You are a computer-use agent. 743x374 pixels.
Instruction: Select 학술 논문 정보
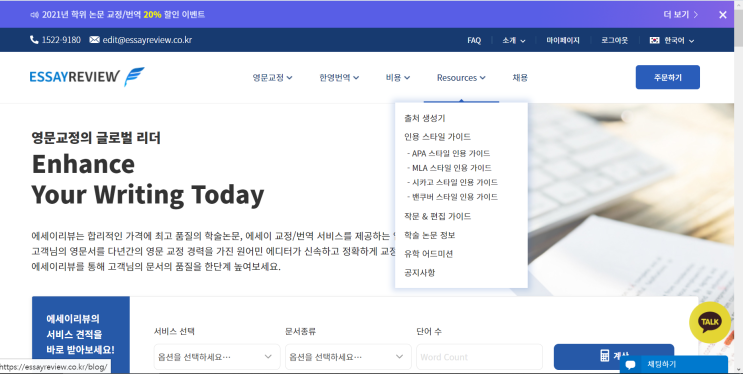click(429, 235)
